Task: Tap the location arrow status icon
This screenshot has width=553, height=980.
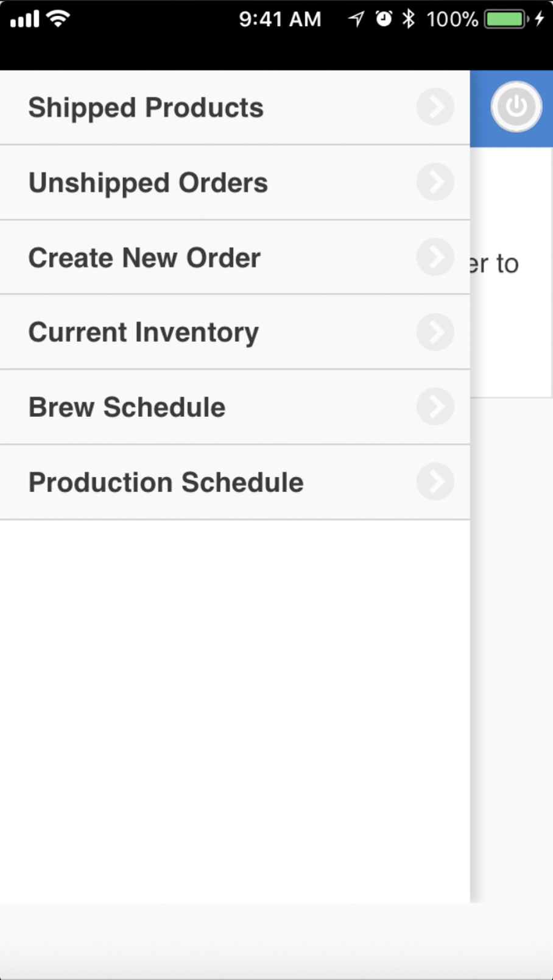Action: (x=356, y=20)
